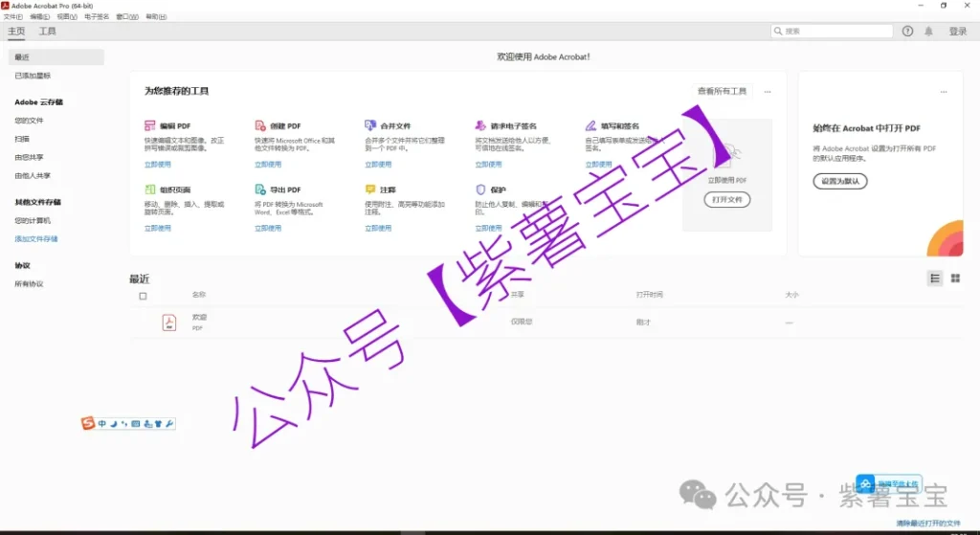Click the 保护 shield icon
The width and height of the screenshot is (980, 535).
[480, 189]
